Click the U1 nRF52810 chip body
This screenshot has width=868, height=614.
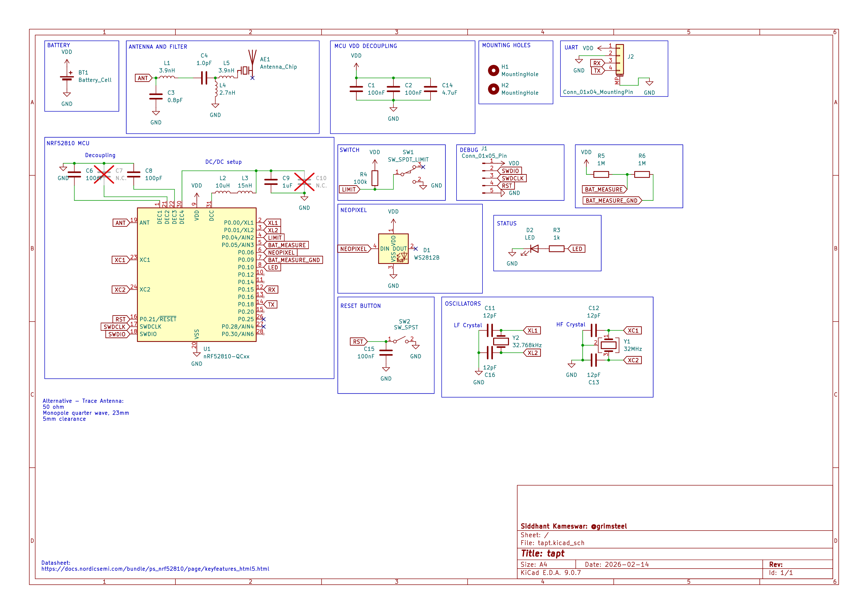[x=196, y=275]
